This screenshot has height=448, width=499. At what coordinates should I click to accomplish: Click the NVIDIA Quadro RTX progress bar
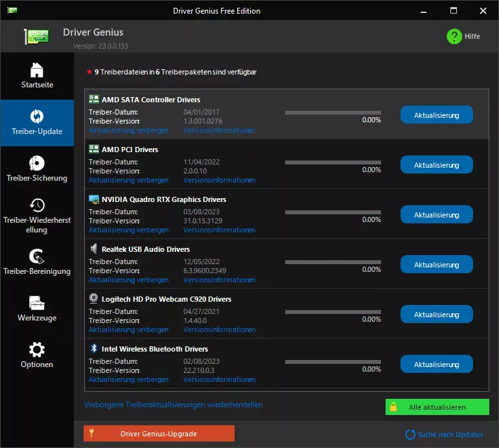coord(333,212)
